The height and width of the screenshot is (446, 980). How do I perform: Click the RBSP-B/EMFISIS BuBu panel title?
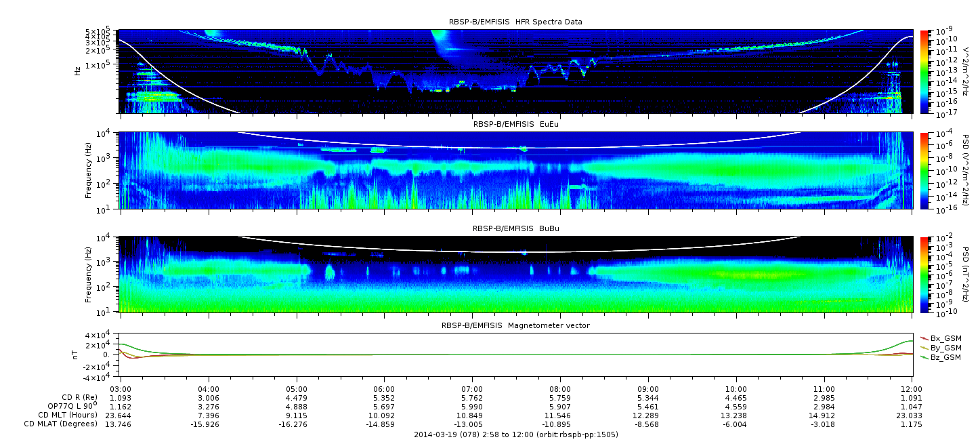click(515, 229)
